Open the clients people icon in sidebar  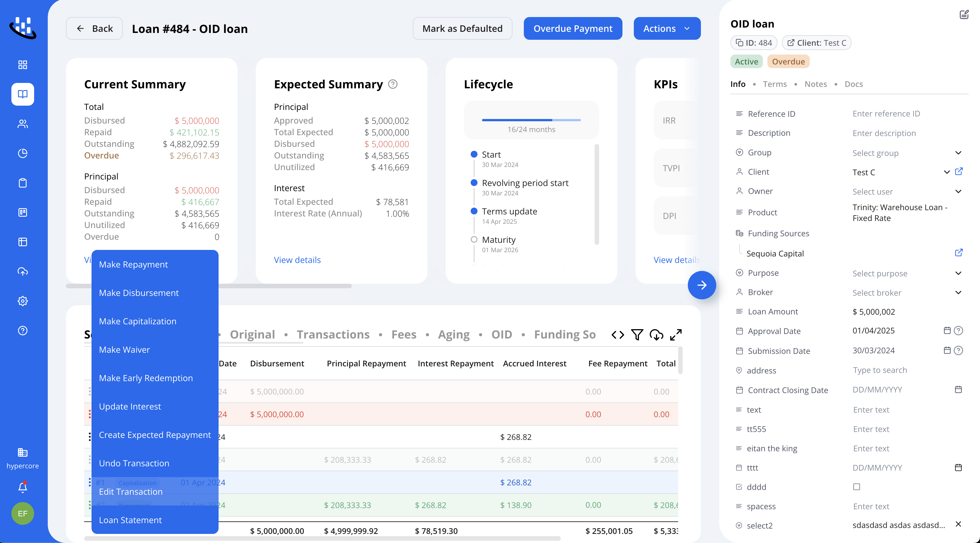pos(23,124)
